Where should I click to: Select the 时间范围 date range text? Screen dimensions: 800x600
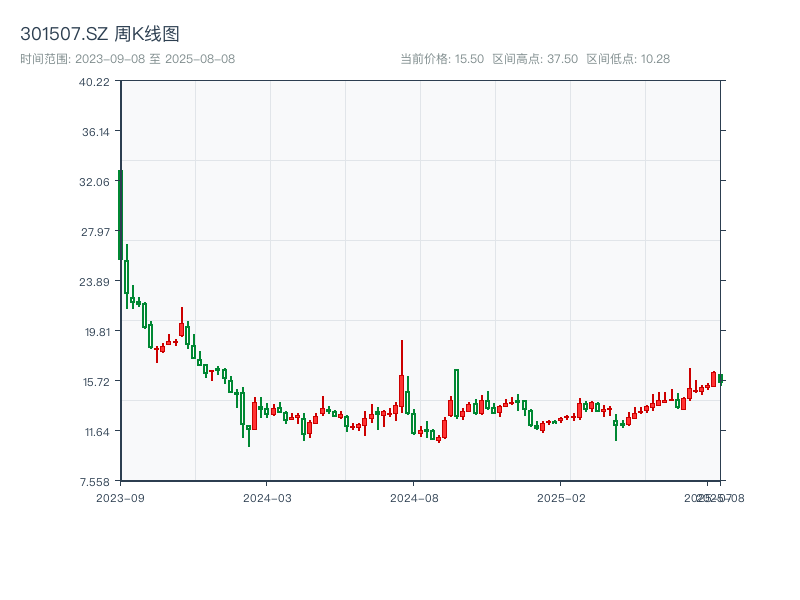coord(128,59)
